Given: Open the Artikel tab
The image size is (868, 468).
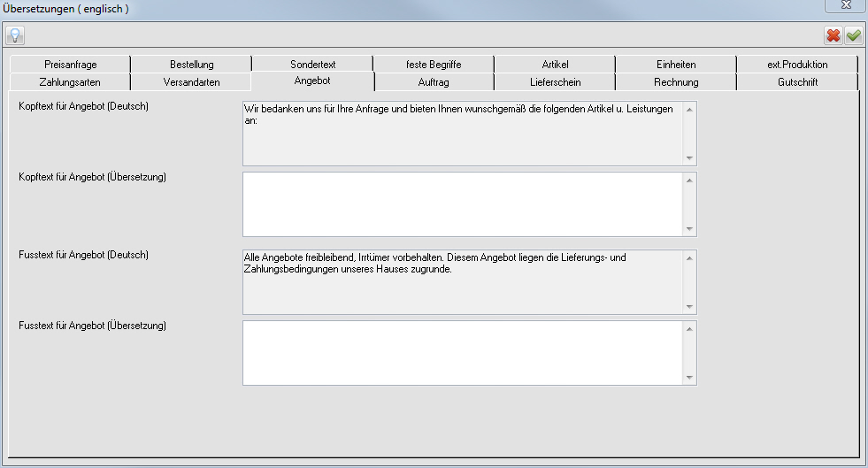Looking at the screenshot, I should tap(555, 65).
